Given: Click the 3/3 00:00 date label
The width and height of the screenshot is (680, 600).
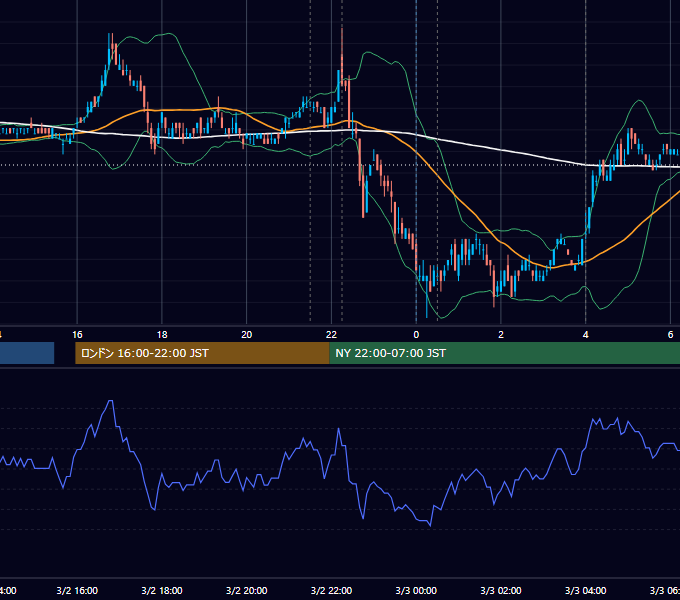Looking at the screenshot, I should coord(416,590).
